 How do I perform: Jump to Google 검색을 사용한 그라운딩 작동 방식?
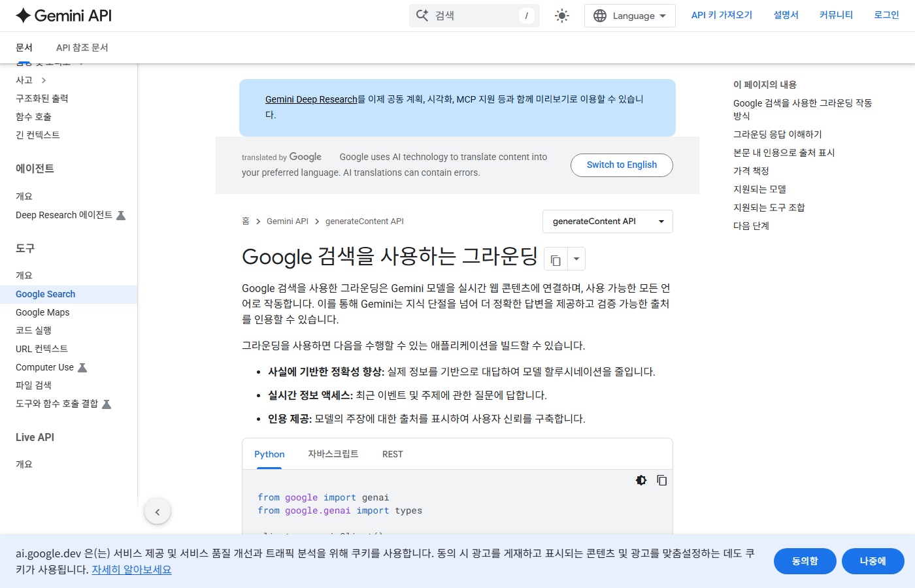[803, 110]
